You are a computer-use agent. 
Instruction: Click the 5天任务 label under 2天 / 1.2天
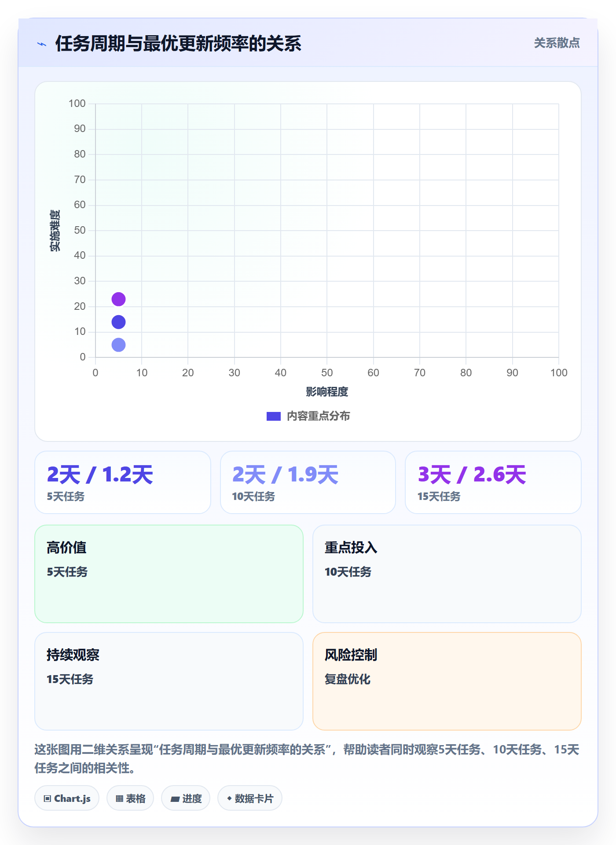point(66,496)
